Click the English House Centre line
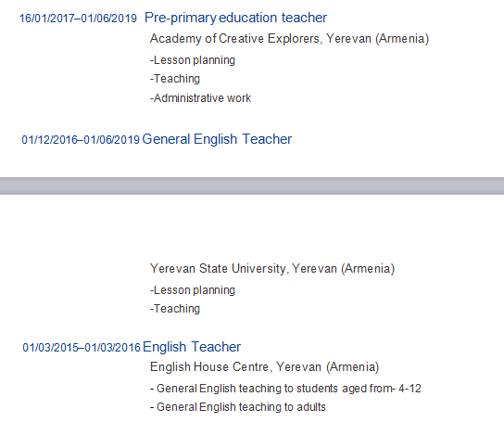Screen dimensions: 504x422 pos(265,367)
